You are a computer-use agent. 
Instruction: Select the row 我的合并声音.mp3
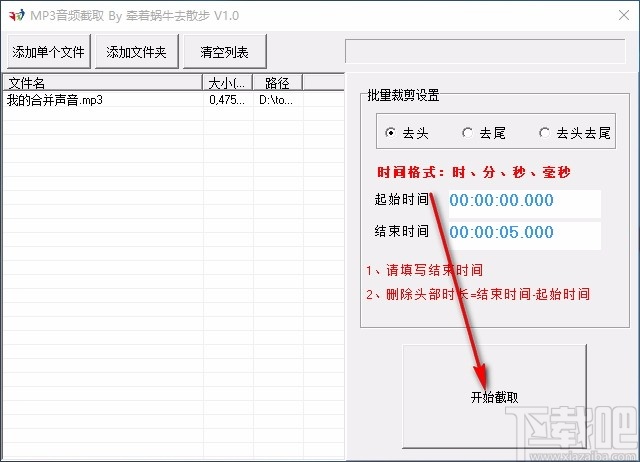pos(173,100)
